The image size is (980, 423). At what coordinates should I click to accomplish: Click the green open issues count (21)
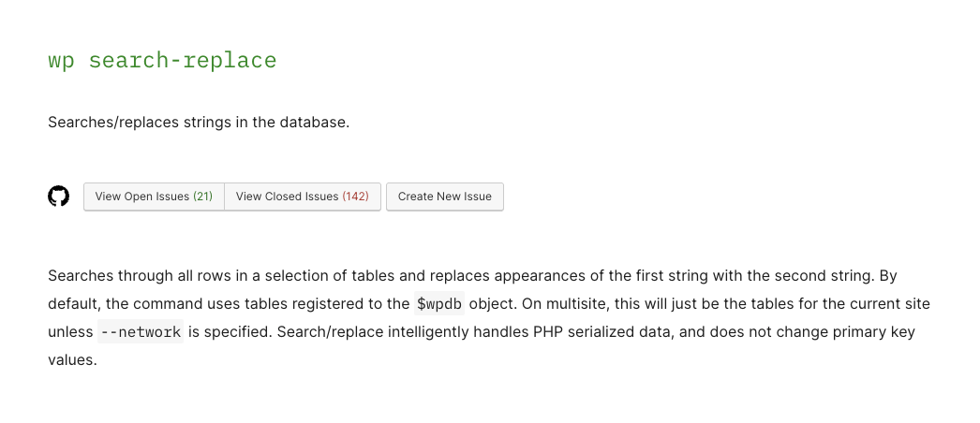click(202, 197)
